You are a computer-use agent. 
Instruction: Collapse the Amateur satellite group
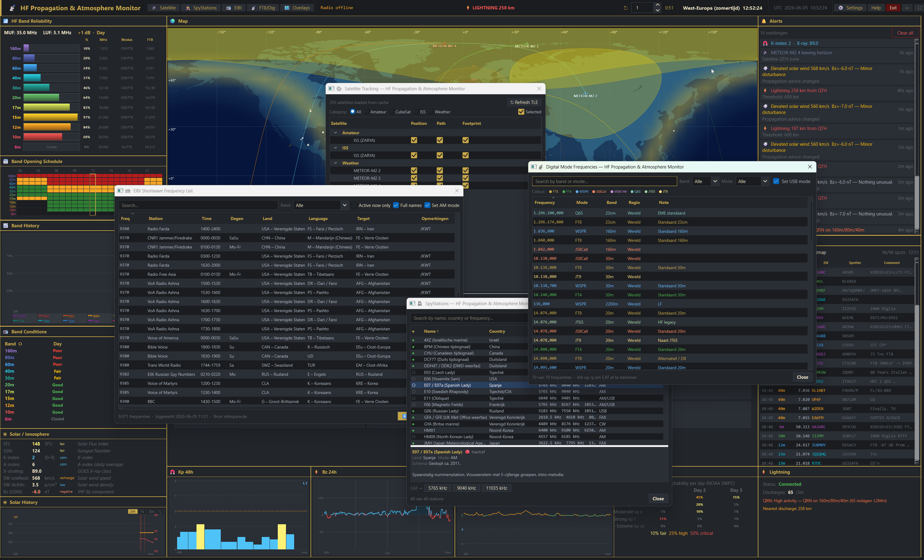pyautogui.click(x=336, y=133)
